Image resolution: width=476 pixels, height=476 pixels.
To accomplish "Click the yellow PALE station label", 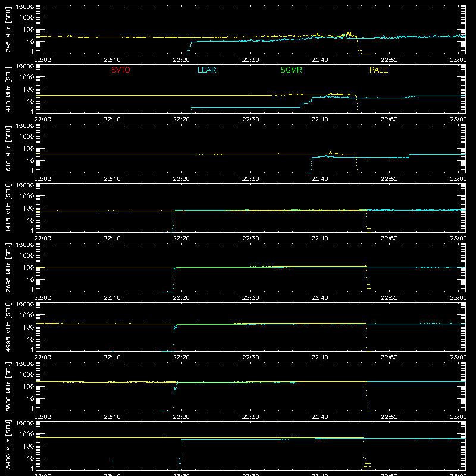I will click(378, 70).
